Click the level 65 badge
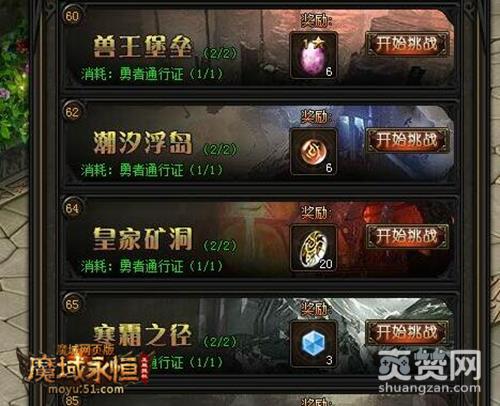This screenshot has height=406, width=500. point(72,304)
